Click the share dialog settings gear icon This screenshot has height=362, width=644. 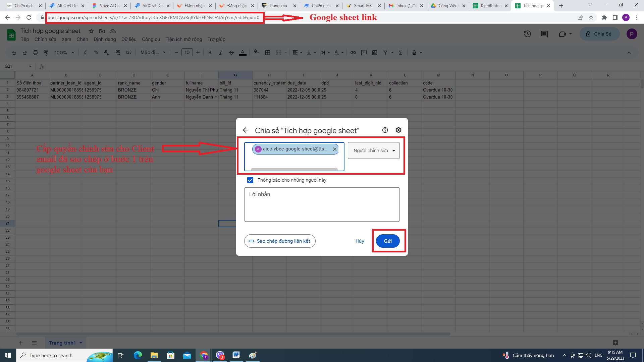[x=398, y=130]
